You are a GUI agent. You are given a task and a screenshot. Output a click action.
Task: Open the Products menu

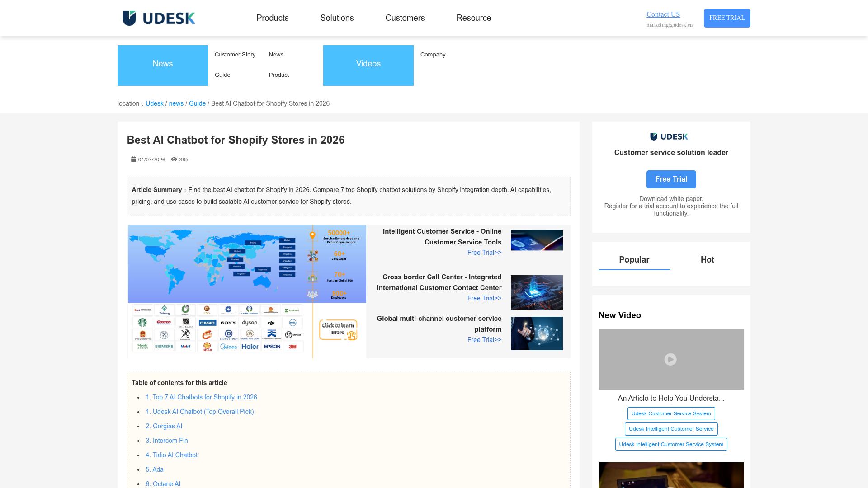273,18
